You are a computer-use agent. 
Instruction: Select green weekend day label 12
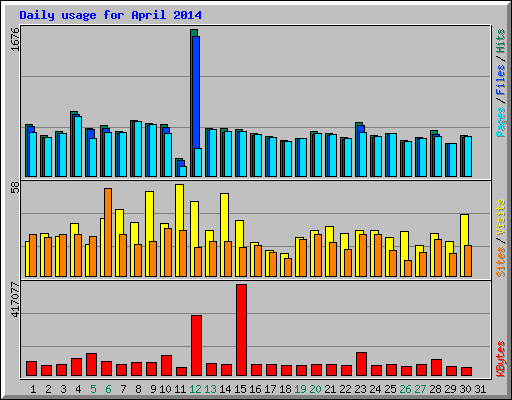pos(195,389)
